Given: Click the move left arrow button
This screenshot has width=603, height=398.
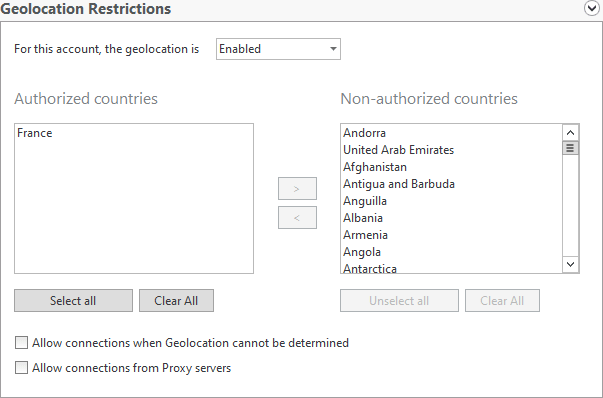Looking at the screenshot, I should [x=297, y=218].
